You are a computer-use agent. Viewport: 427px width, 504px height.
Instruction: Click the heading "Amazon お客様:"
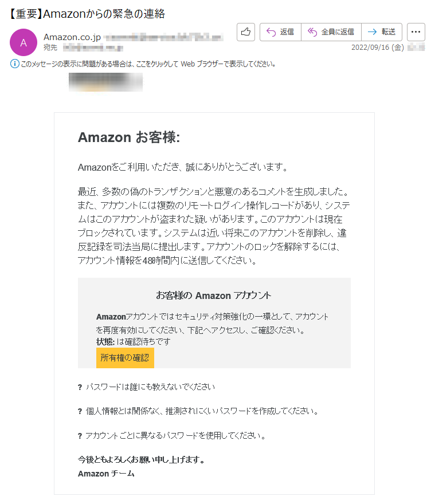(x=129, y=137)
